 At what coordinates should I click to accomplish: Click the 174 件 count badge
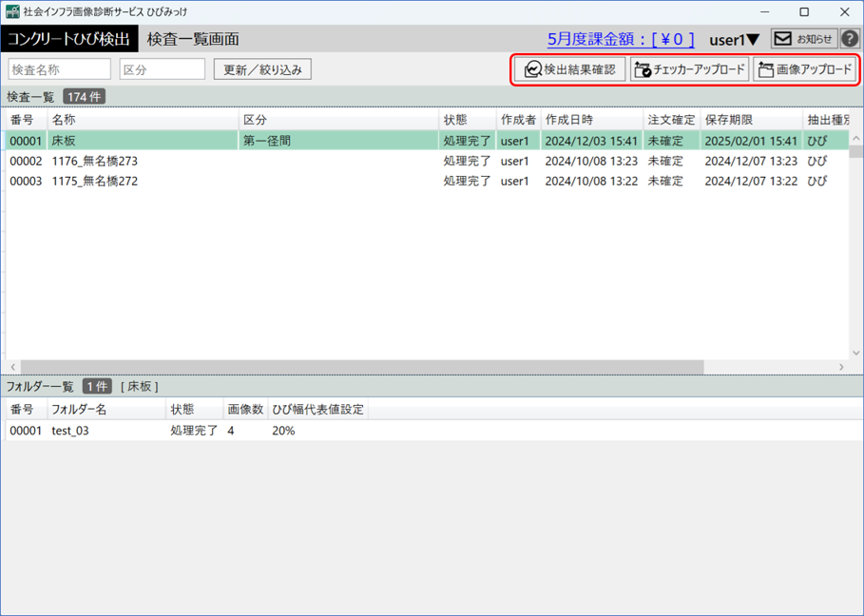[84, 97]
